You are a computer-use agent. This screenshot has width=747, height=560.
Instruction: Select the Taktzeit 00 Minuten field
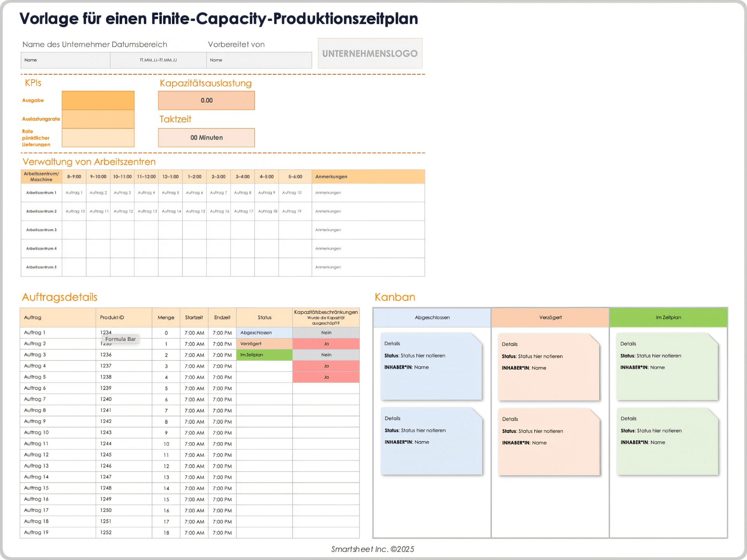[206, 137]
